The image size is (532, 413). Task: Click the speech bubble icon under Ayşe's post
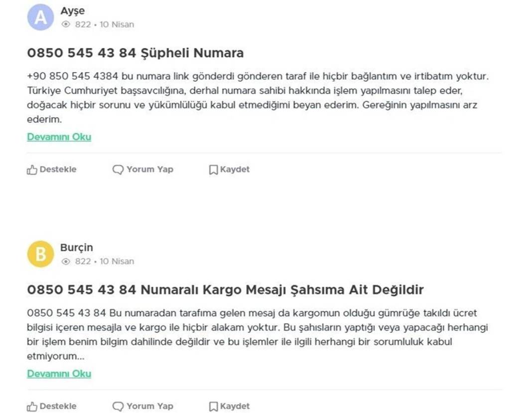click(117, 169)
